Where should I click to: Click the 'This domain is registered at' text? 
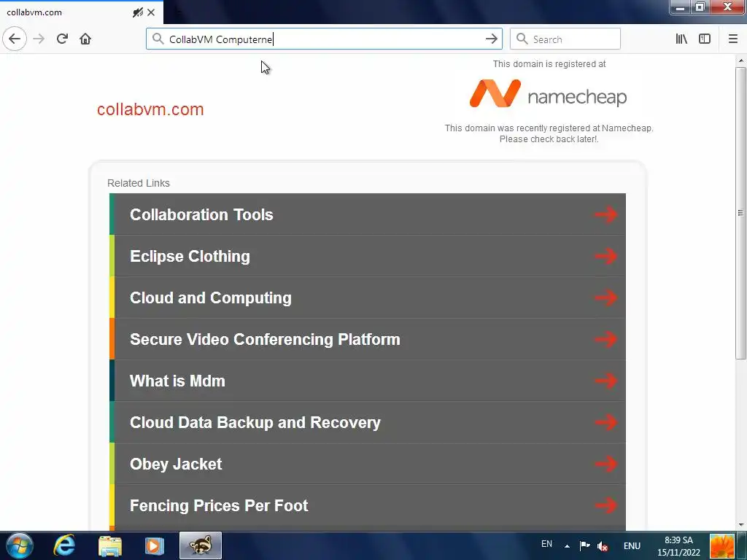click(549, 64)
